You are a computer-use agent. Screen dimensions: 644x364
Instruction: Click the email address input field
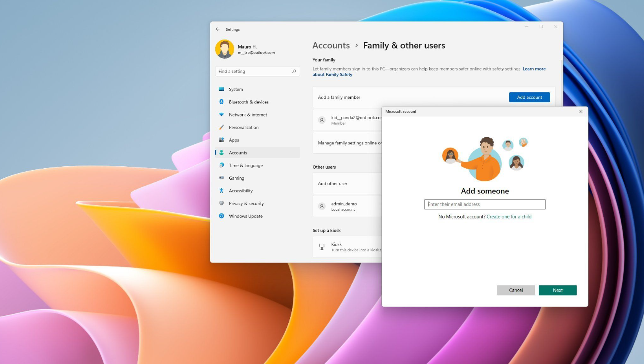tap(484, 205)
